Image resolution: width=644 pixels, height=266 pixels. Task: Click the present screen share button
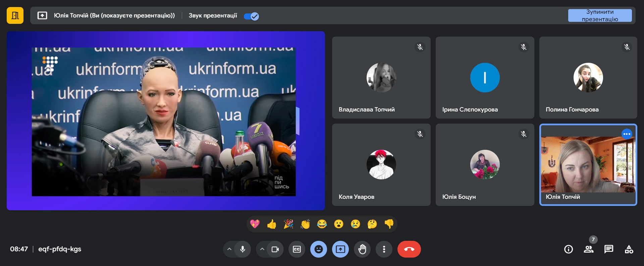[x=340, y=249]
